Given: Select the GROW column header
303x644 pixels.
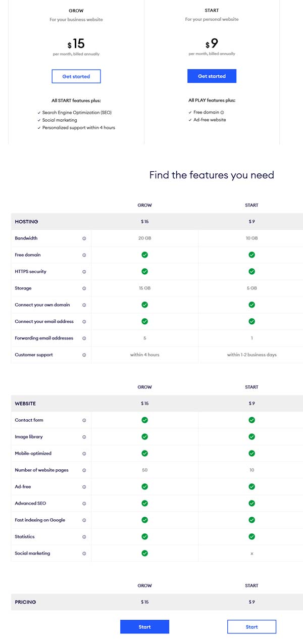Looking at the screenshot, I should [x=144, y=205].
